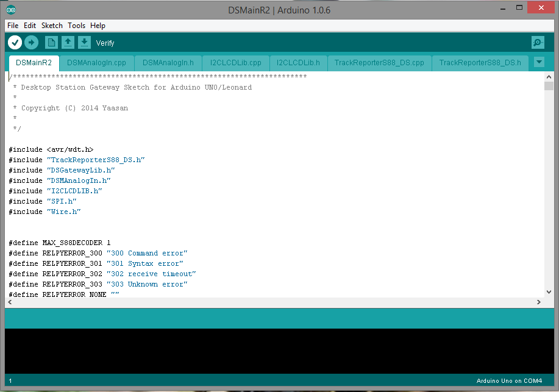Open the Help menu
The width and height of the screenshot is (559, 392).
[x=98, y=26]
